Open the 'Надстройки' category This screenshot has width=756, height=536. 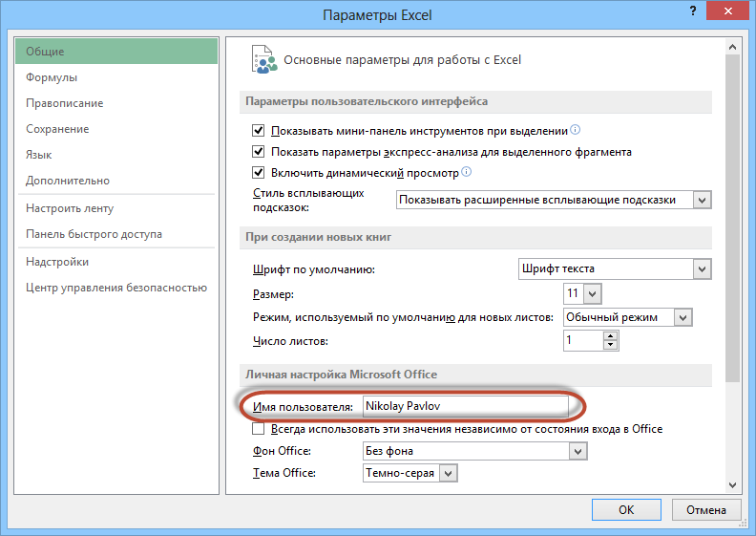[116, 262]
